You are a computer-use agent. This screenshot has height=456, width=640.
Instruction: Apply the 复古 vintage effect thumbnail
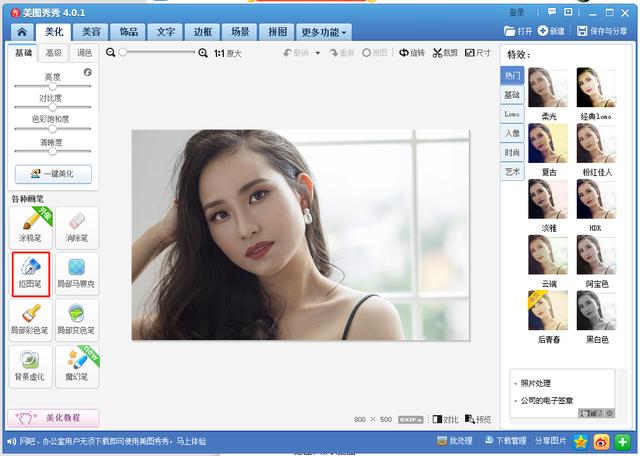click(x=548, y=144)
